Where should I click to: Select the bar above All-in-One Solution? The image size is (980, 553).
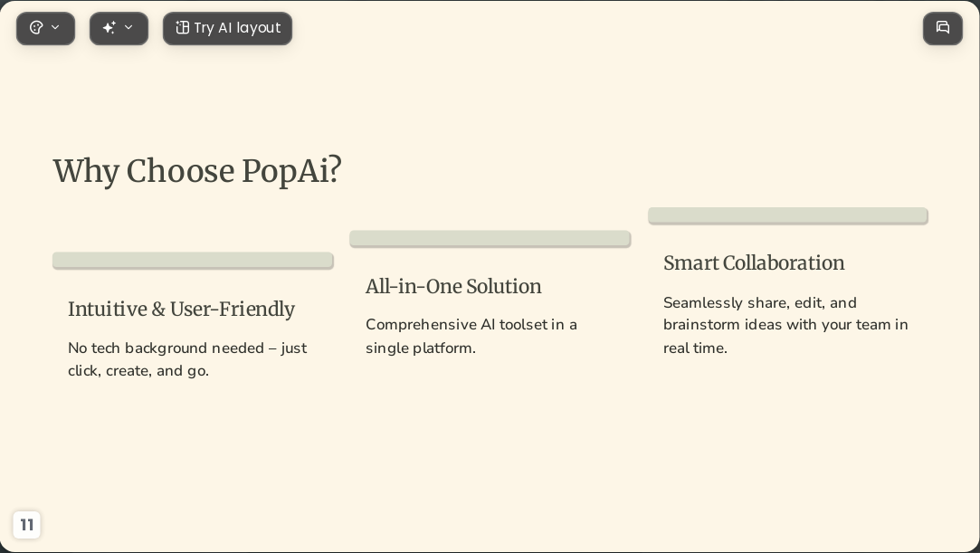tap(490, 238)
